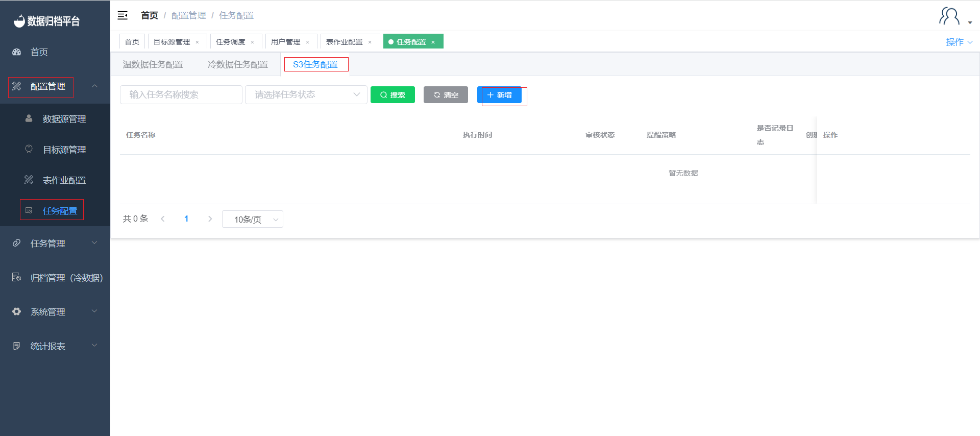
Task: Click the gear icon beside 系统管理
Action: pyautogui.click(x=17, y=311)
